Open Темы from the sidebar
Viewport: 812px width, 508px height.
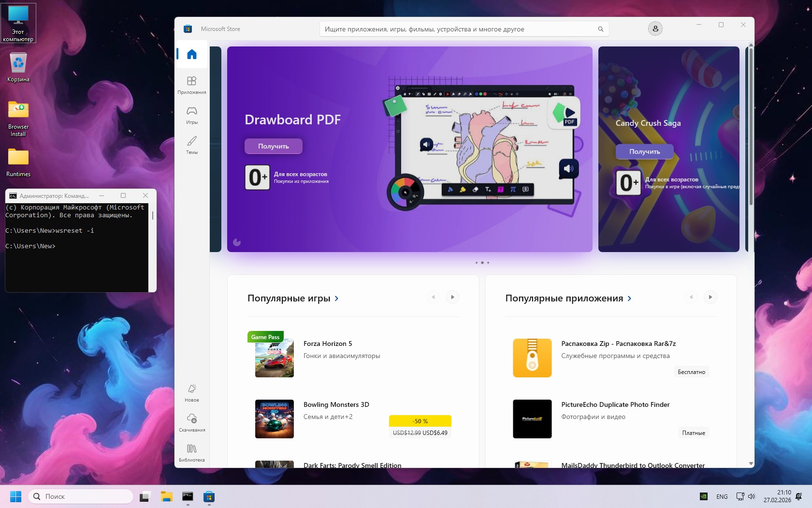click(x=192, y=144)
